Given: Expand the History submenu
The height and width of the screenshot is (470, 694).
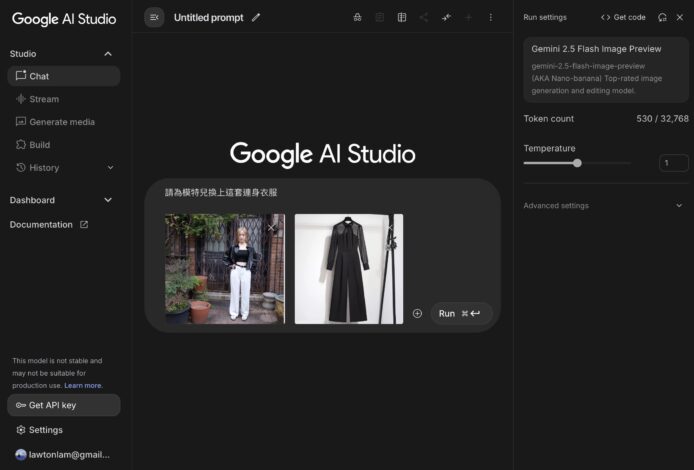Looking at the screenshot, I should click(x=110, y=168).
